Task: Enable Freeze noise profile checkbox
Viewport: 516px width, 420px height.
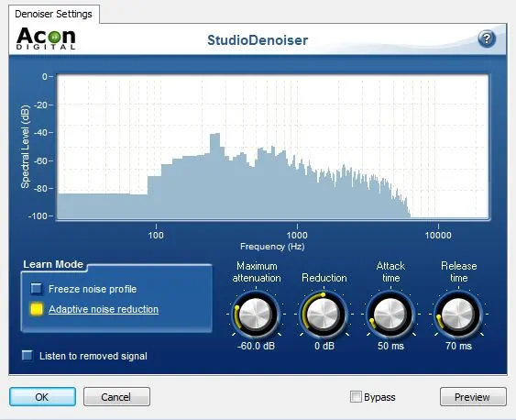Action: (x=37, y=289)
